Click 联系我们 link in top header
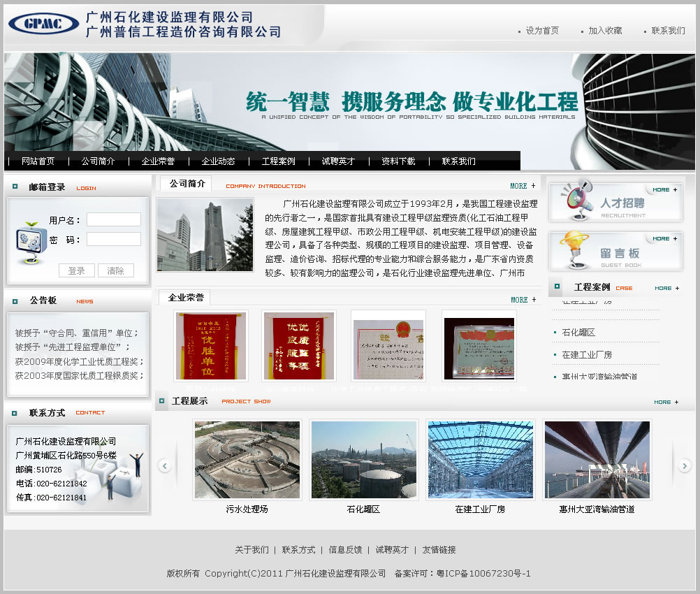Image resolution: width=700 pixels, height=594 pixels. coord(668,30)
